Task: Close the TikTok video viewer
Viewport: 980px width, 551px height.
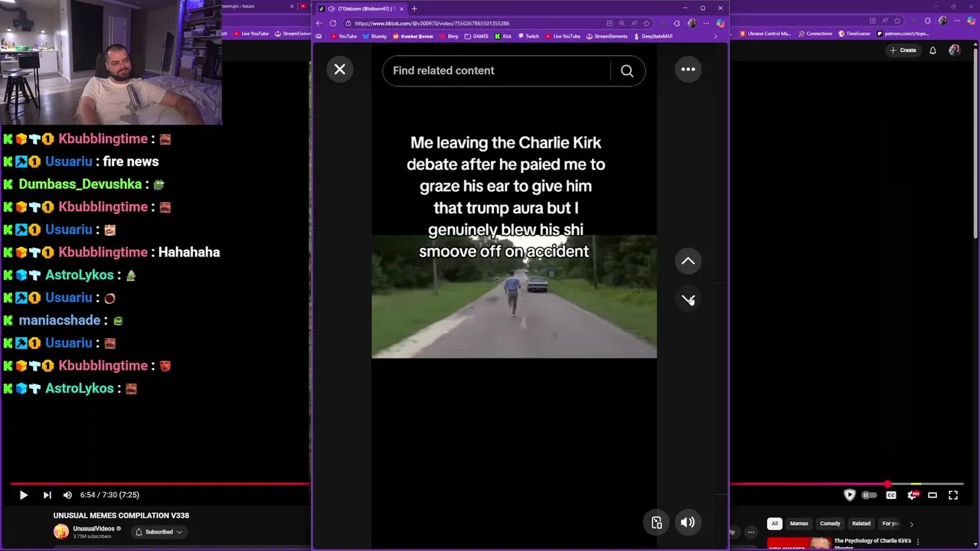Action: 340,70
